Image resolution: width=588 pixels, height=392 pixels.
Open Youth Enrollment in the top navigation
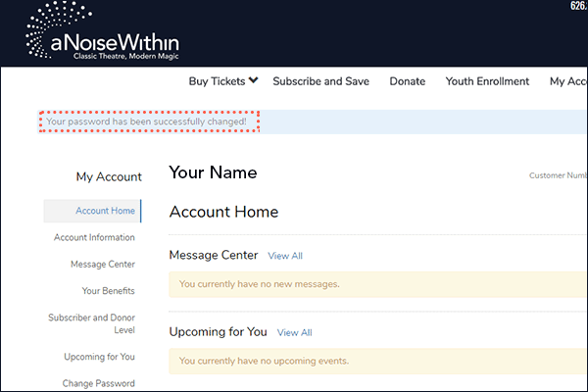(487, 81)
